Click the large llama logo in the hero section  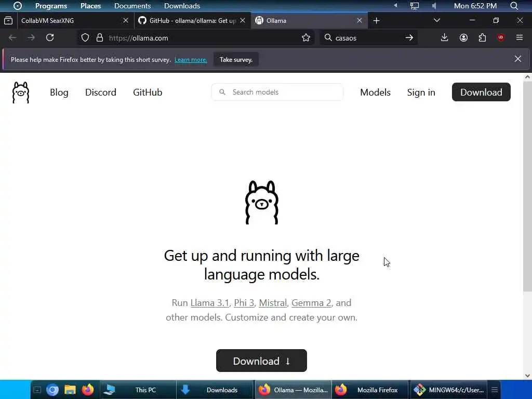coord(262,202)
